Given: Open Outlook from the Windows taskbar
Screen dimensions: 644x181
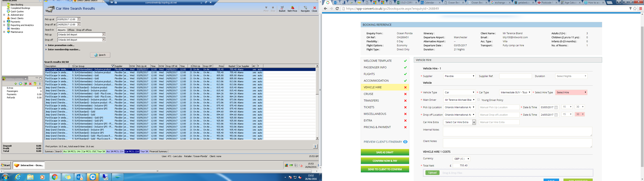Looking at the screenshot, I should [x=80, y=177].
